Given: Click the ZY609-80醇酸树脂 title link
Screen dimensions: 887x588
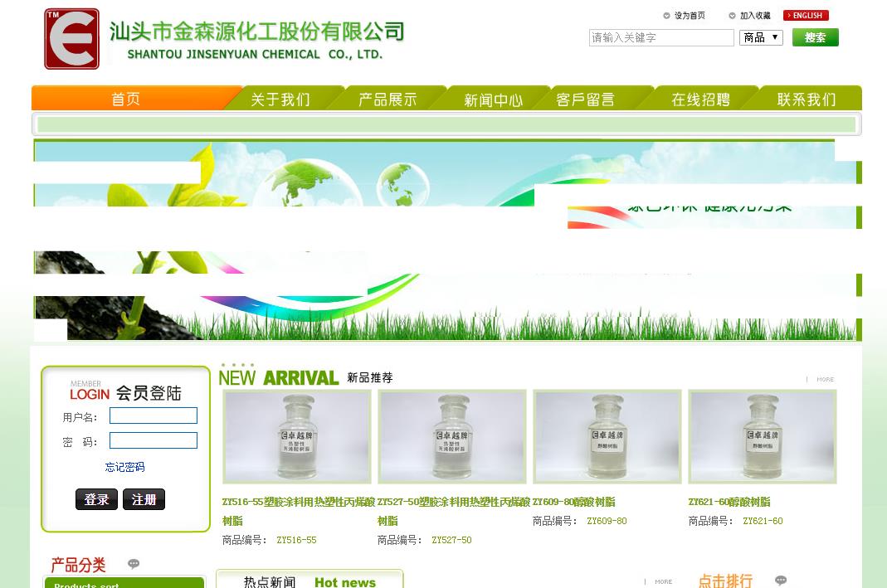Looking at the screenshot, I should pos(573,502).
